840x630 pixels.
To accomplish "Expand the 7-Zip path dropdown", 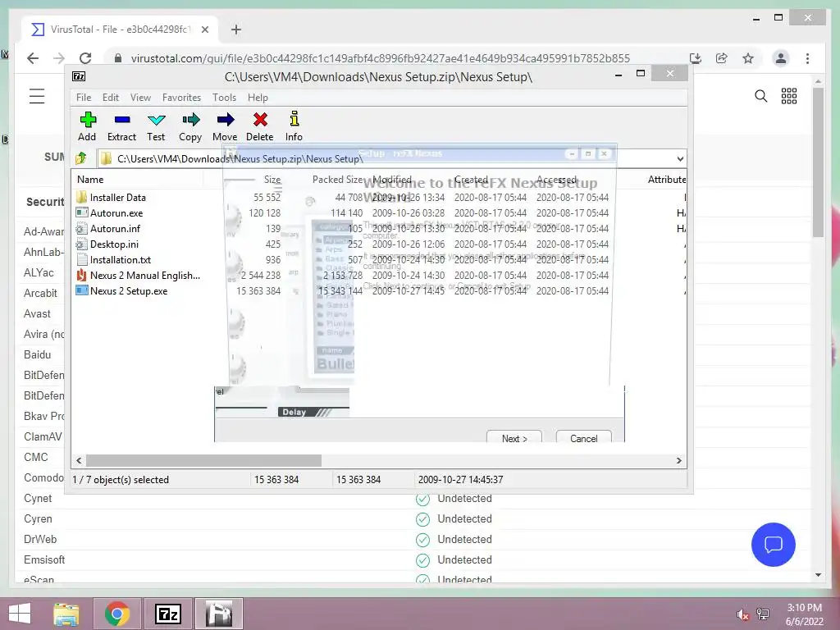I will 680,158.
